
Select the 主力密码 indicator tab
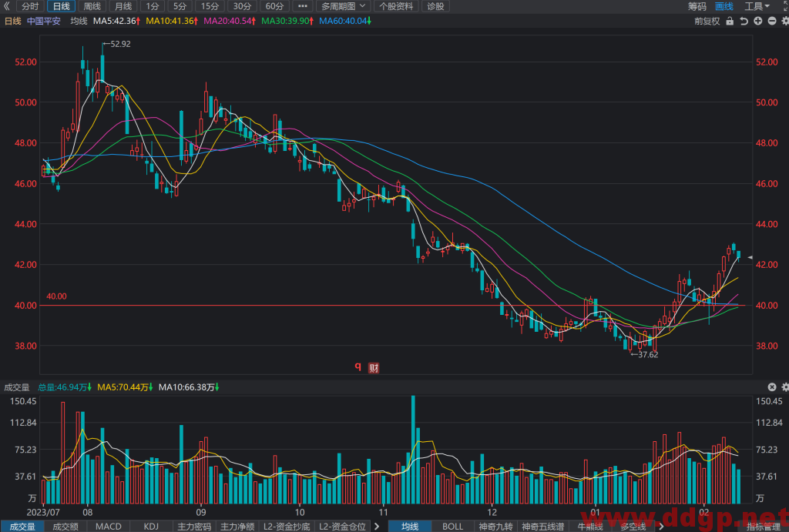(194, 526)
